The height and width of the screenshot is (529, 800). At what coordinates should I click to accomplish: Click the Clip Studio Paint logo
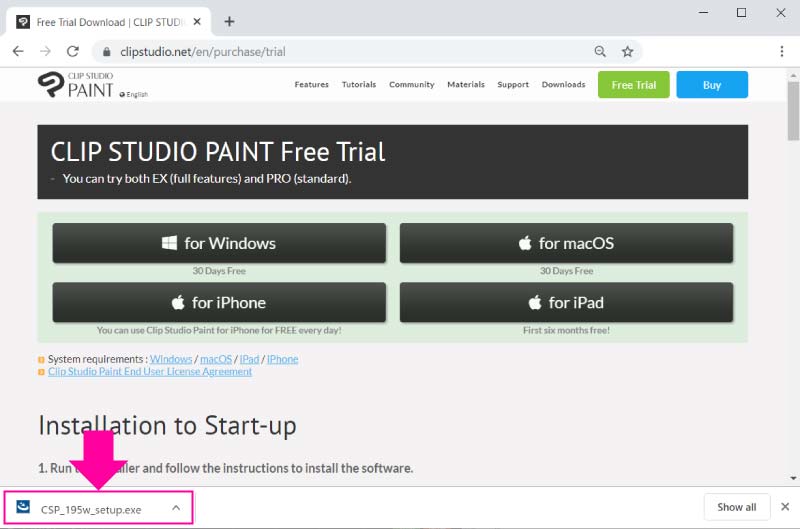click(x=77, y=85)
